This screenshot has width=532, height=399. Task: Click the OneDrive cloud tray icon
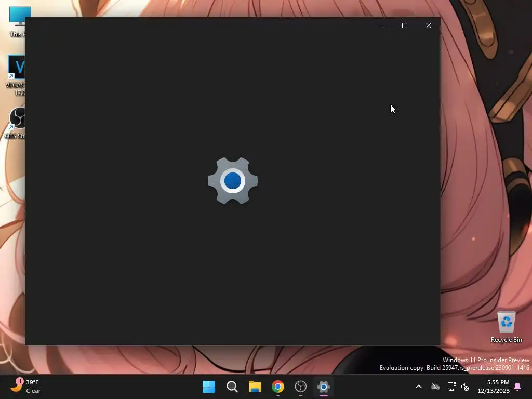pos(435,387)
